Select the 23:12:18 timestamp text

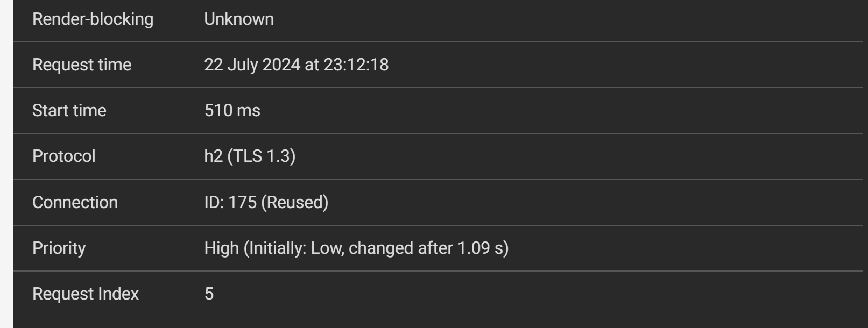pyautogui.click(x=356, y=65)
